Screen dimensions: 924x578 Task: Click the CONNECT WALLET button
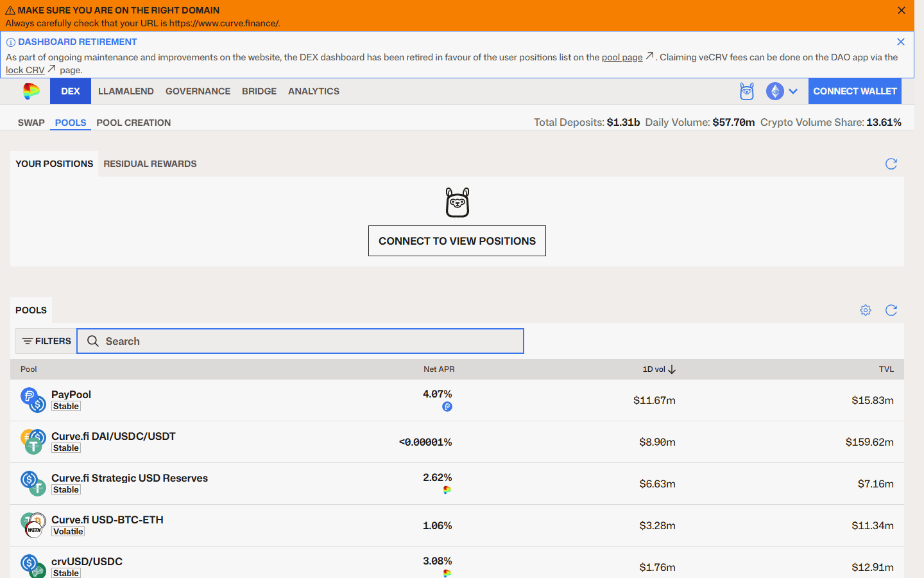[x=855, y=91]
